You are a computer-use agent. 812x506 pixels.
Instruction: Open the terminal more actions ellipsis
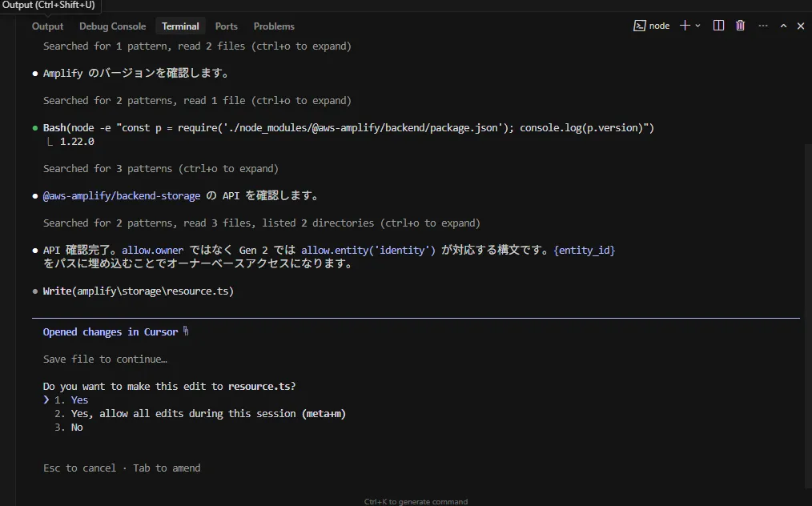[x=762, y=26]
